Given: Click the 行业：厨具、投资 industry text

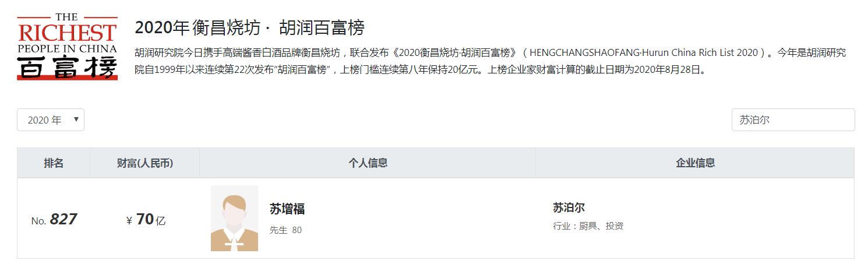Looking at the screenshot, I should click(x=588, y=226).
